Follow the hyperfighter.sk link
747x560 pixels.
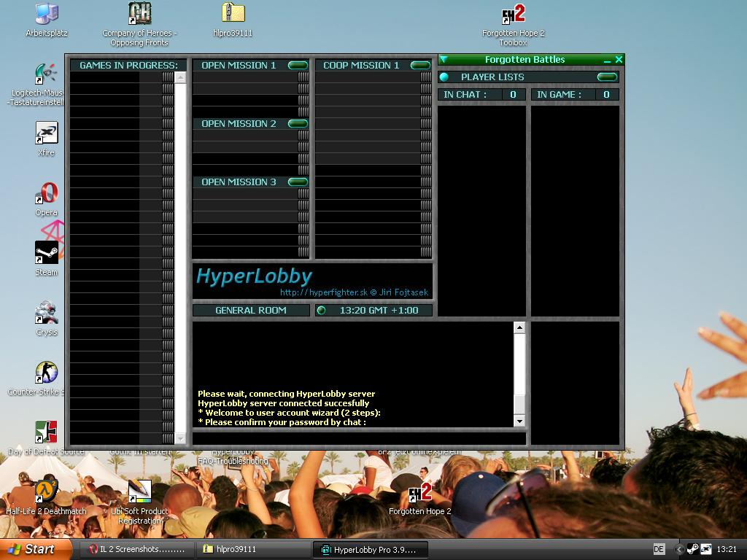click(324, 292)
